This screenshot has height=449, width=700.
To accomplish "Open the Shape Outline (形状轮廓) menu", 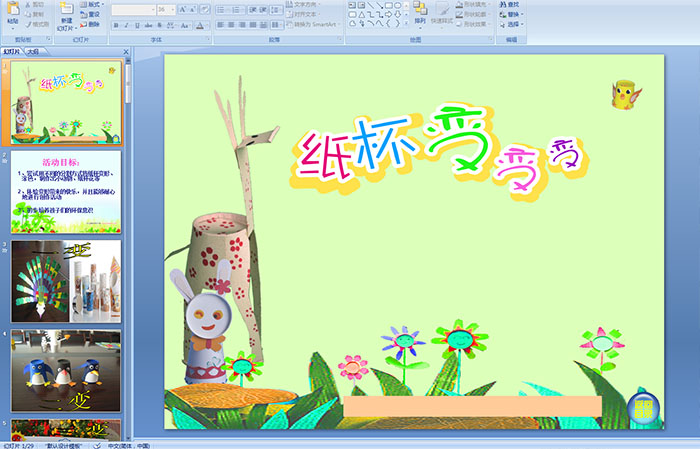I will click(472, 14).
